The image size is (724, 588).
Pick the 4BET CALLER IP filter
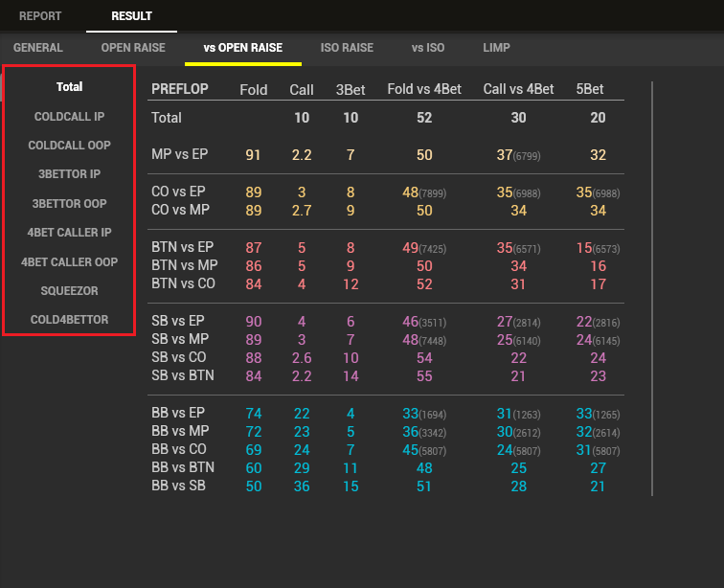(69, 233)
